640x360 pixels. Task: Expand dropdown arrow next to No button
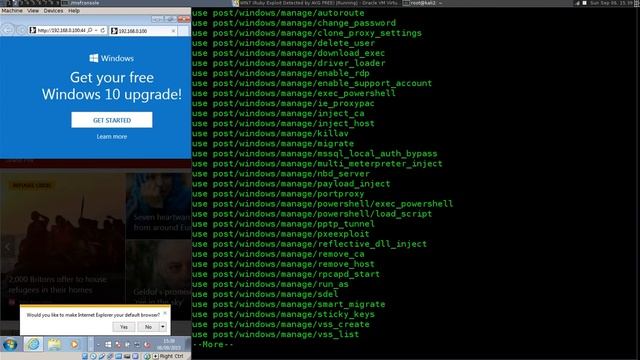(163, 327)
